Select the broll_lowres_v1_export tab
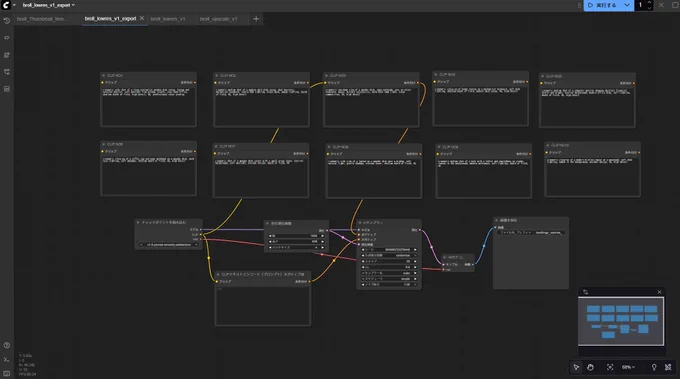This screenshot has width=680, height=379. pos(110,19)
